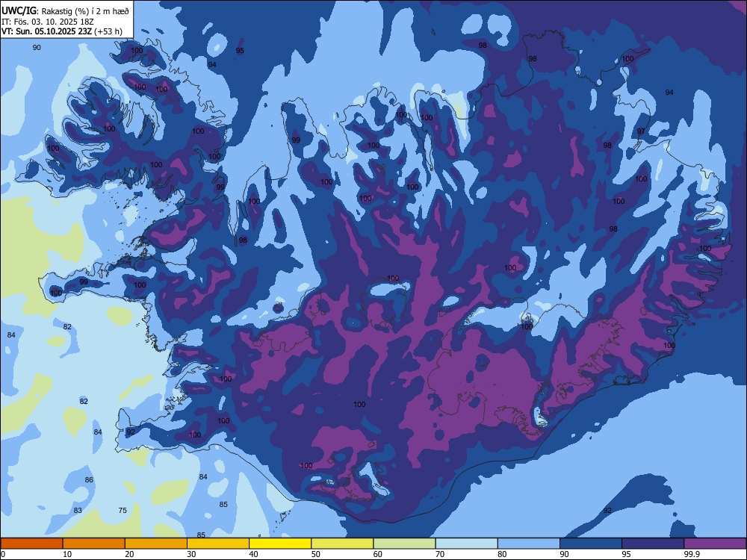Select the '0' tick label on the color scale
This screenshot has height=560, width=747.
tap(3, 554)
